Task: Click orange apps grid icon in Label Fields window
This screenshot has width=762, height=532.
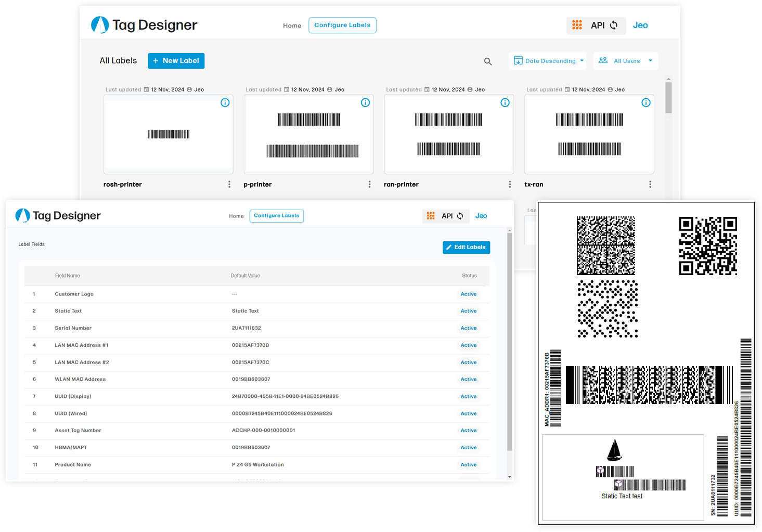Action: tap(431, 216)
